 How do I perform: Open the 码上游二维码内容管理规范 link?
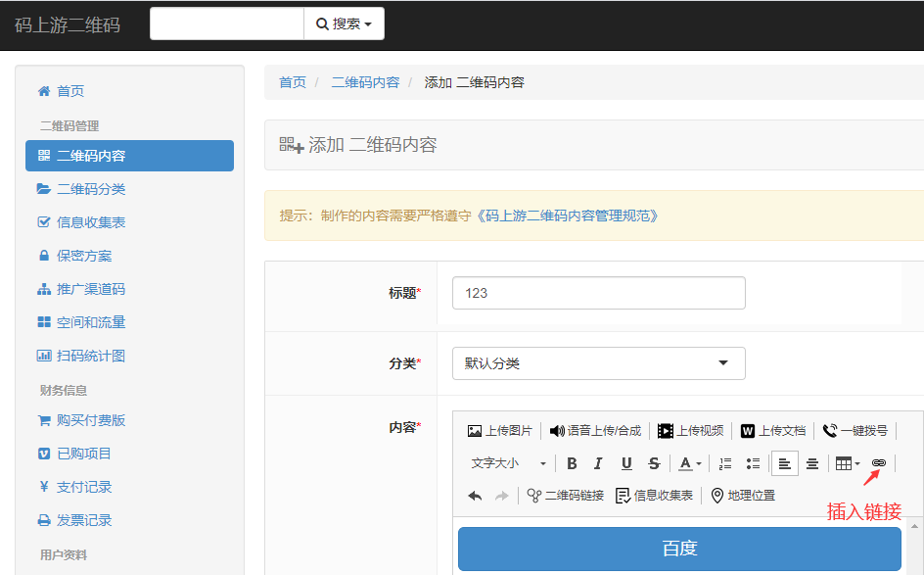point(568,216)
